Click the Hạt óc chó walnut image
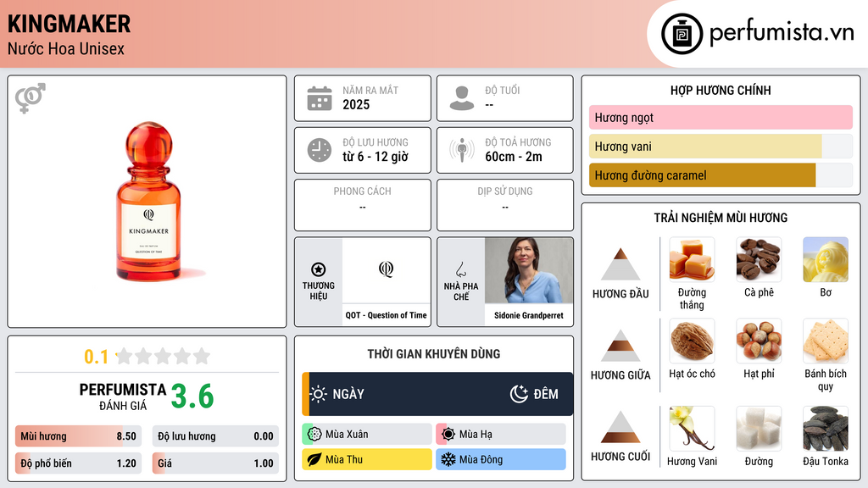 [x=692, y=341]
